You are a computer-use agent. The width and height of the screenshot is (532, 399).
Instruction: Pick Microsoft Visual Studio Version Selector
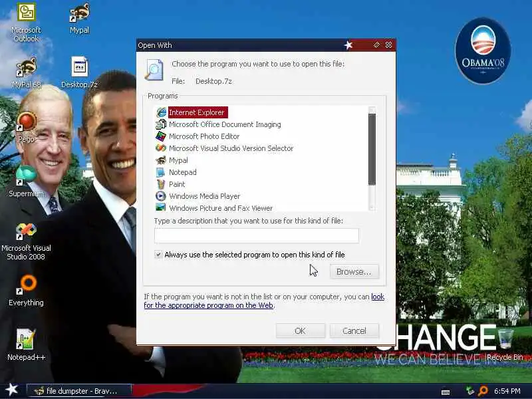pyautogui.click(x=231, y=148)
